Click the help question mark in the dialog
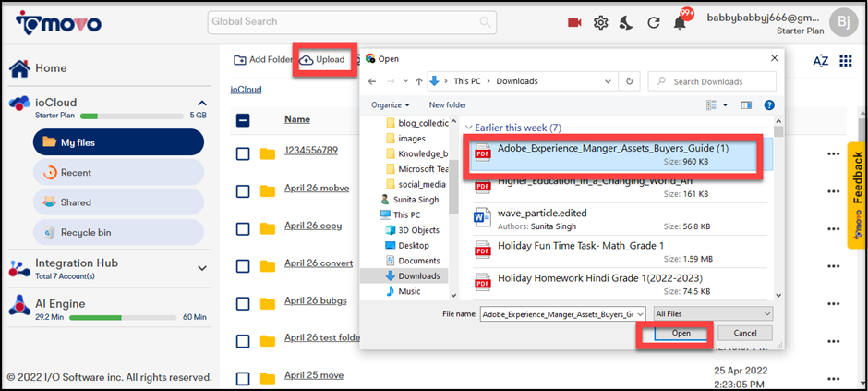 (769, 104)
